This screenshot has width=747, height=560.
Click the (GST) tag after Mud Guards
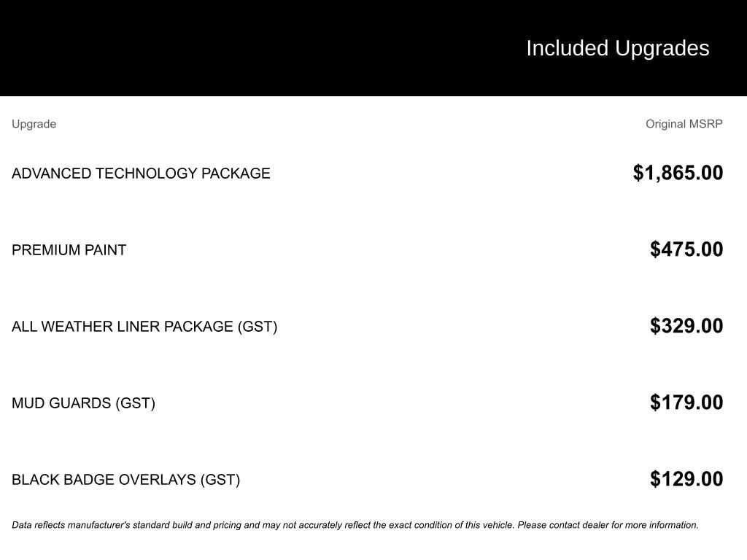pos(135,403)
